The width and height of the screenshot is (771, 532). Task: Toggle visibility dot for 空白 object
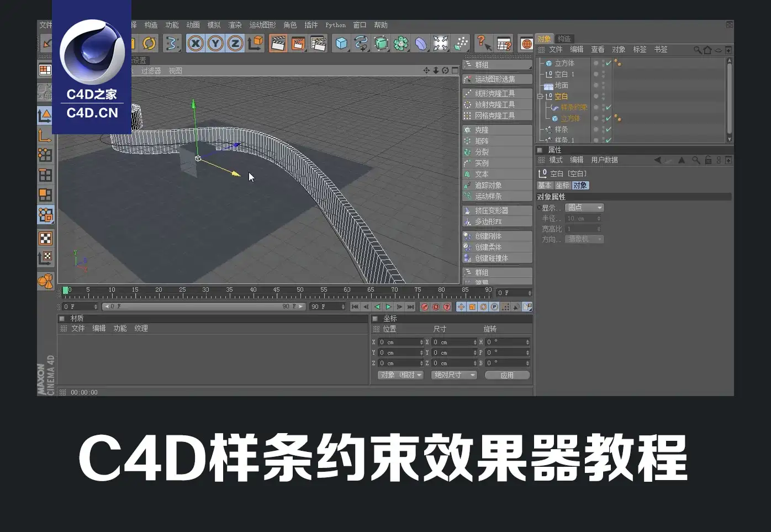(596, 96)
